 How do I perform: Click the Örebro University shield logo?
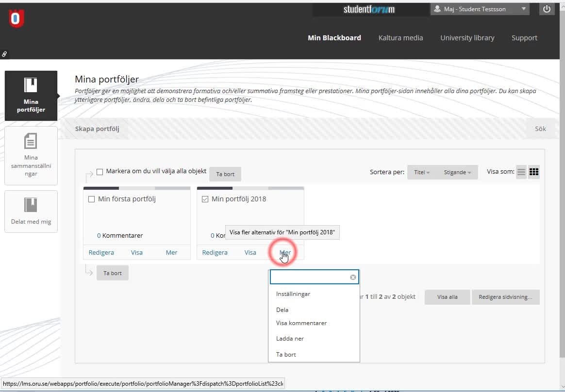point(16,18)
